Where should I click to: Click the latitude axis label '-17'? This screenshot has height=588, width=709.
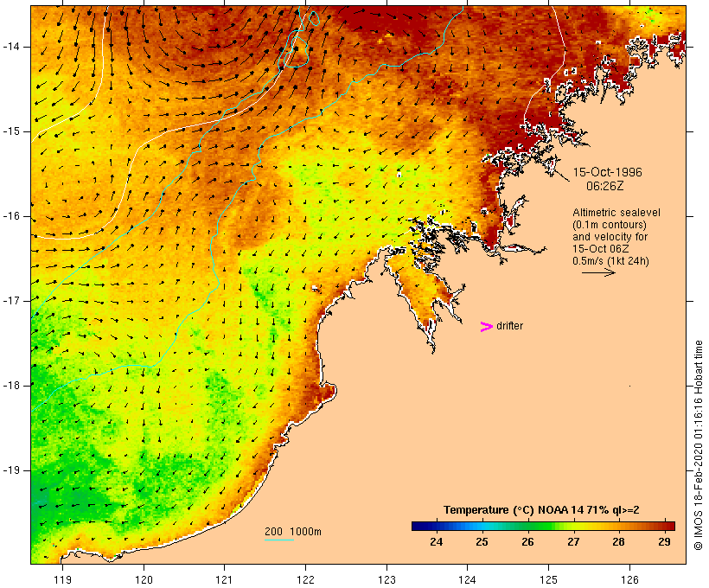point(11,301)
